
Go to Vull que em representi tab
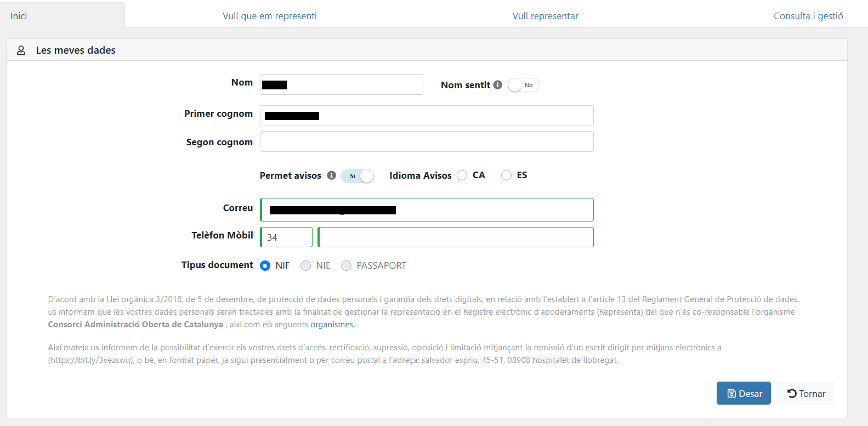[x=270, y=16]
